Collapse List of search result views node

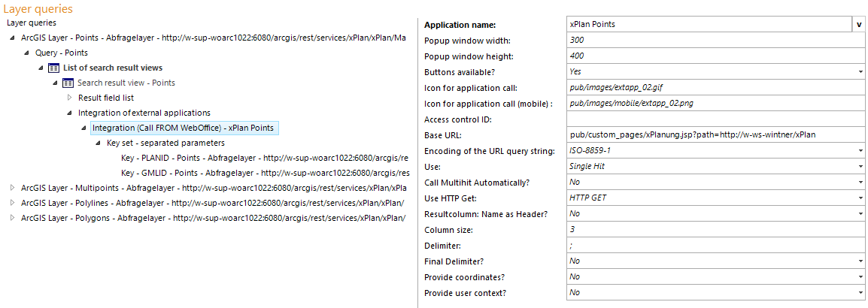41,68
